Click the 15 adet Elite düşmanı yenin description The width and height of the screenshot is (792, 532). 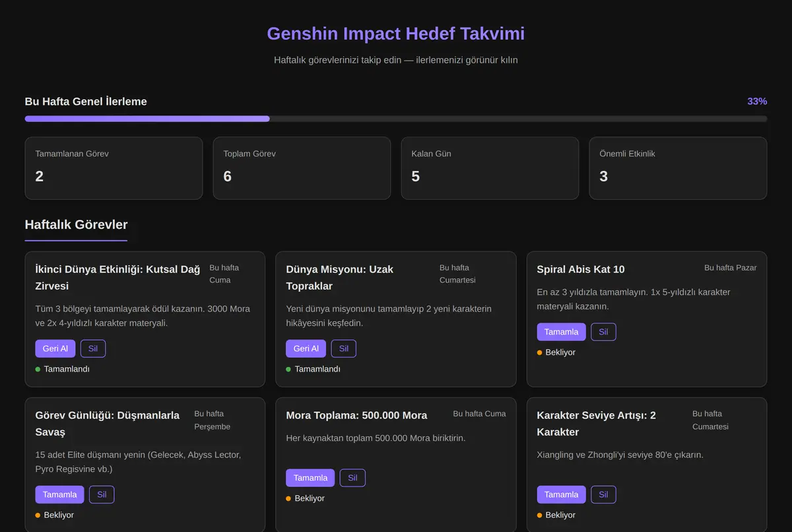click(139, 462)
